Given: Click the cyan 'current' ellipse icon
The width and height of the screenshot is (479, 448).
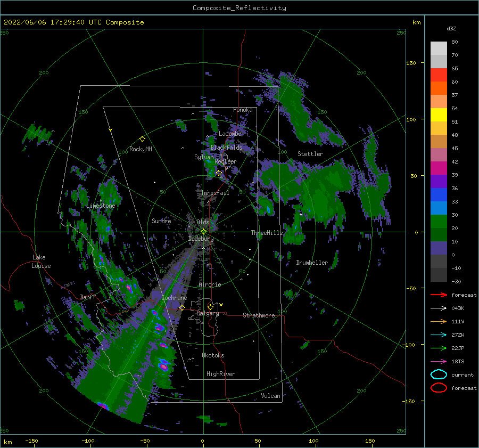Looking at the screenshot, I should click(x=439, y=374).
